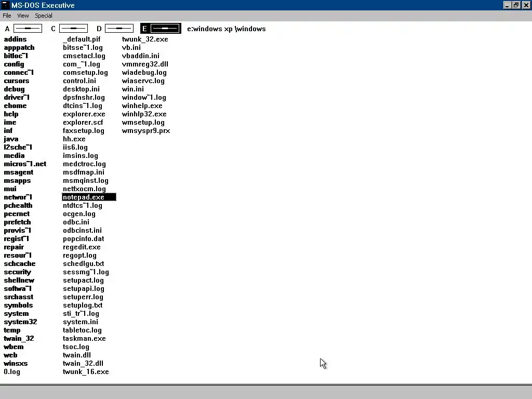Select the winhelp.exe file
Screen dimensions: 532x399
pos(142,106)
